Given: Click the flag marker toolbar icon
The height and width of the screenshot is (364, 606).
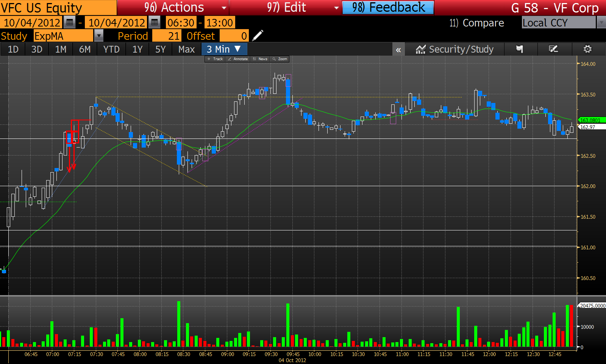Looking at the screenshot, I should [520, 49].
